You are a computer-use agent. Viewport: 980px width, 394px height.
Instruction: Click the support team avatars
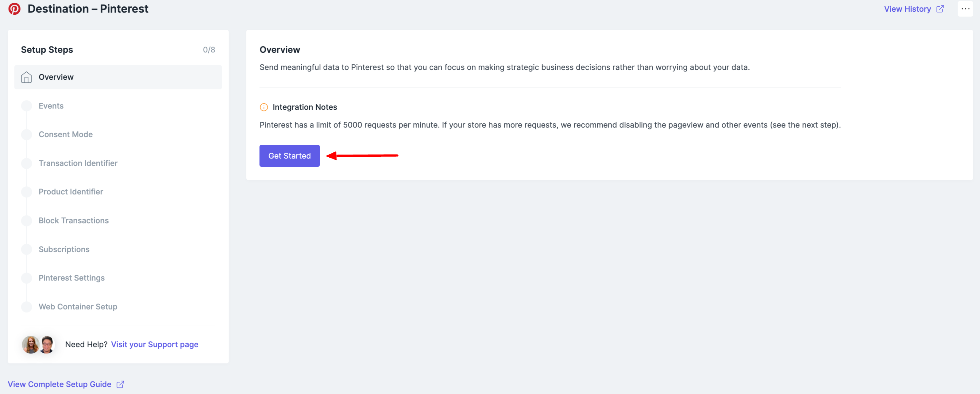(x=38, y=344)
